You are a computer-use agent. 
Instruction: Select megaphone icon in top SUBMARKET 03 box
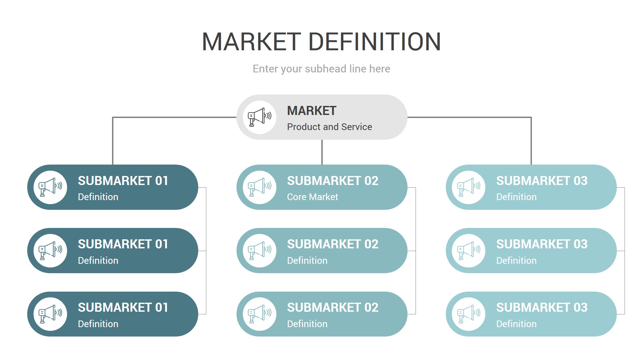pos(469,187)
